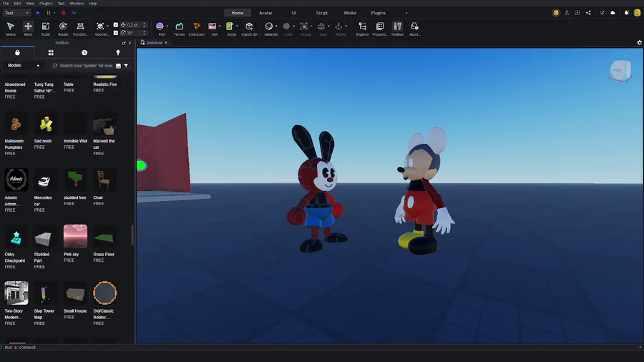
Task: Open Toolbox Creations lightbulb tab
Action: point(118,52)
